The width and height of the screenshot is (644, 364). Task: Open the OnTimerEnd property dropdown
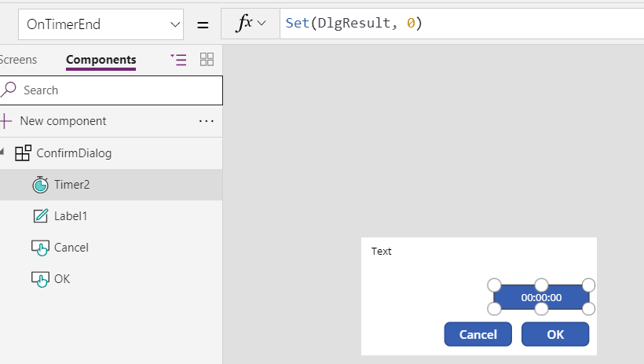101,24
